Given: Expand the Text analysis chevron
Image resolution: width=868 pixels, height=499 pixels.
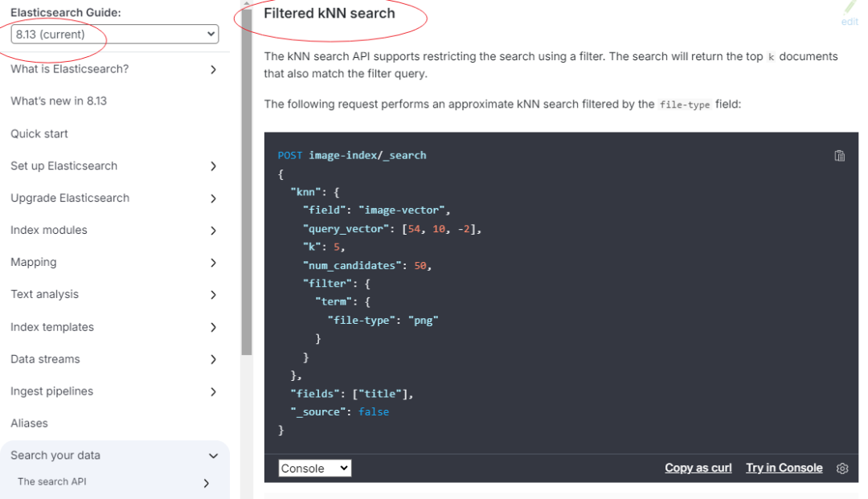Looking at the screenshot, I should 213,294.
